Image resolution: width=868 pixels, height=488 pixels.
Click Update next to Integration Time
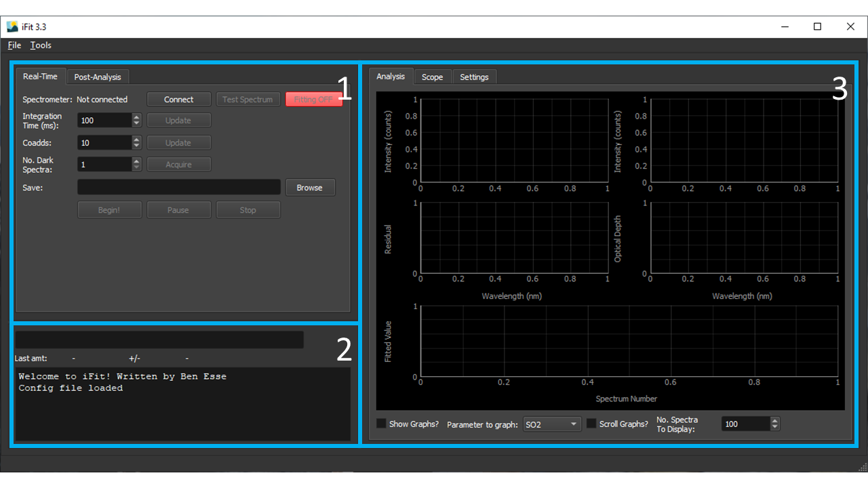pos(179,121)
